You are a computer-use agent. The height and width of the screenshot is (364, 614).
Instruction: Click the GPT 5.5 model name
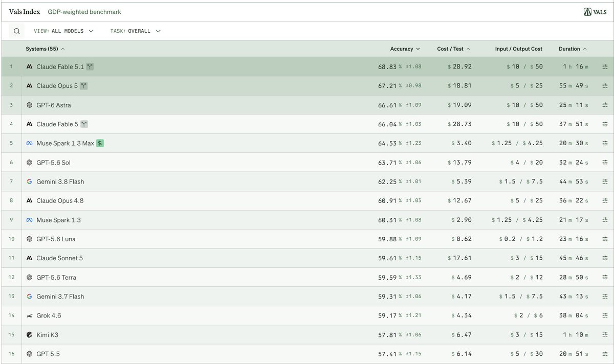tap(48, 354)
